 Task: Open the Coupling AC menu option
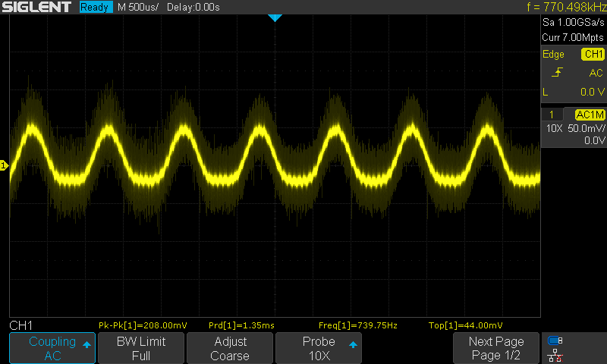(52, 348)
